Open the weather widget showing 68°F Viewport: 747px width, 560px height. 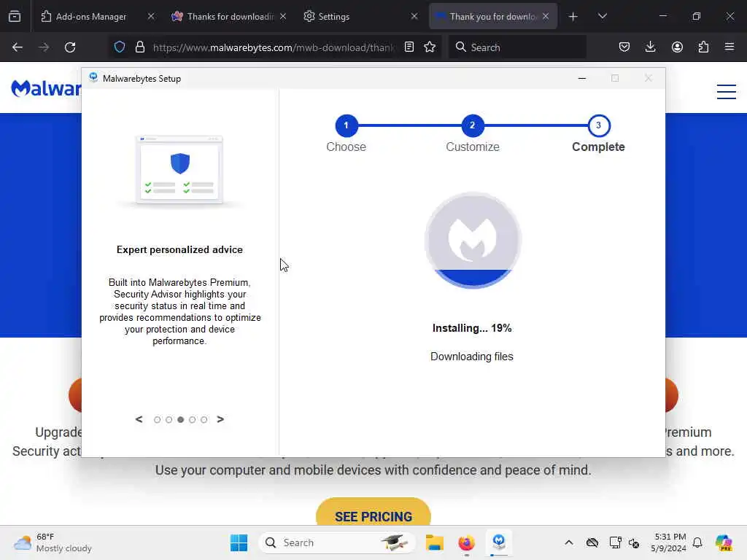tap(53, 542)
